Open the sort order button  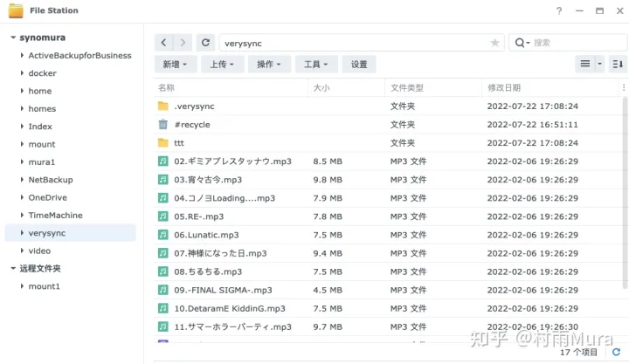618,64
